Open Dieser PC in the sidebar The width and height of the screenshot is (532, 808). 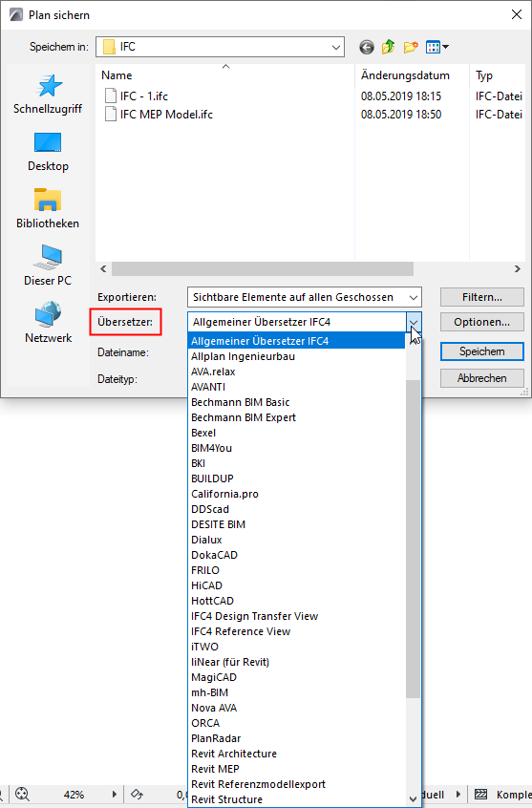pyautogui.click(x=48, y=266)
